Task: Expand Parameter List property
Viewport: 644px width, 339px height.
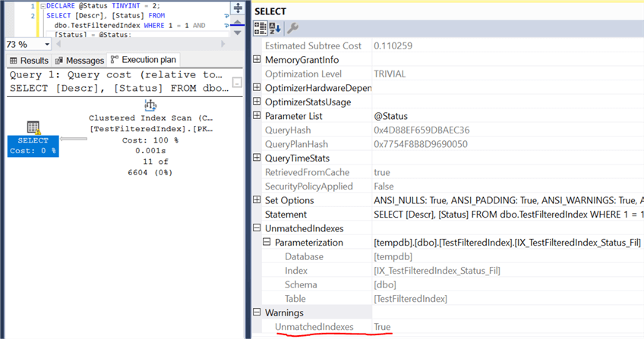Action: (x=257, y=115)
